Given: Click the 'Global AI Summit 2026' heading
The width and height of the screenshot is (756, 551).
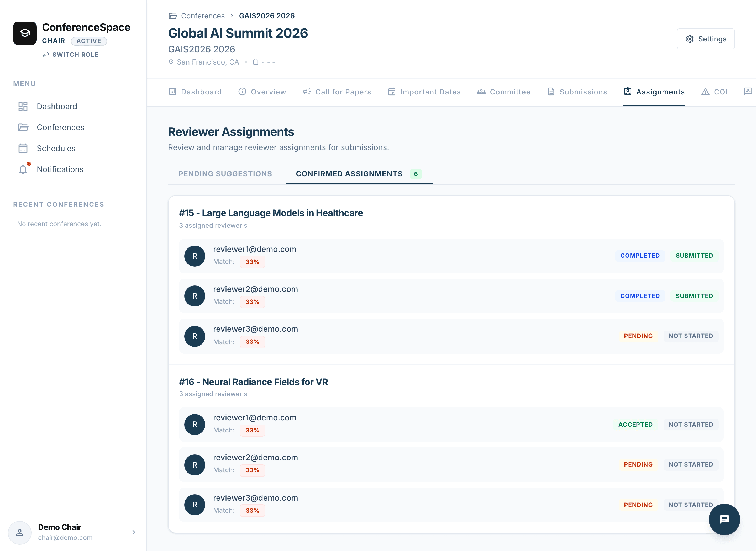Looking at the screenshot, I should [238, 33].
